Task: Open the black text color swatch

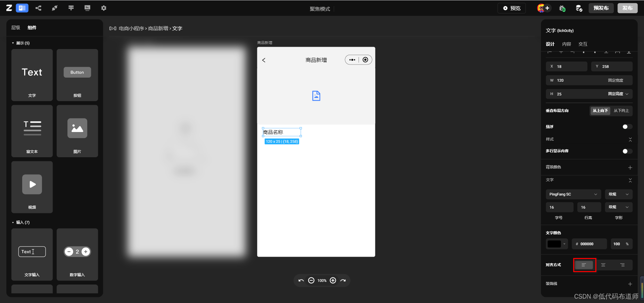Action: click(x=554, y=244)
